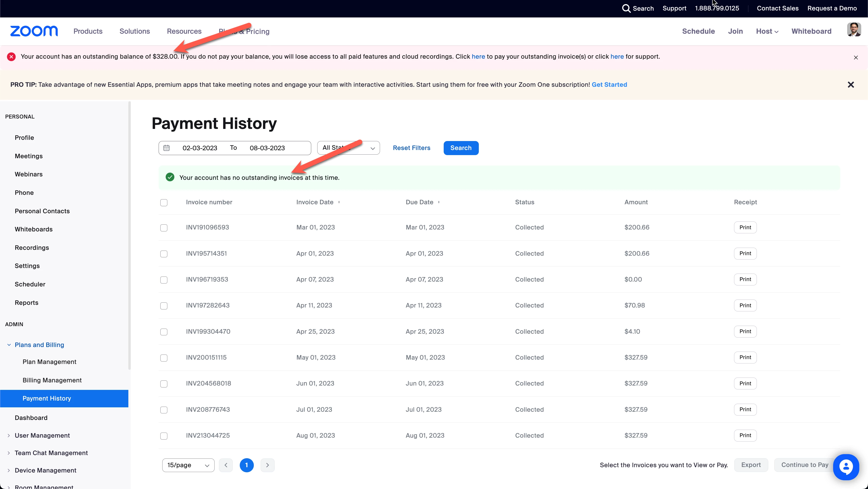
Task: Expand User Management in sidebar
Action: [42, 435]
